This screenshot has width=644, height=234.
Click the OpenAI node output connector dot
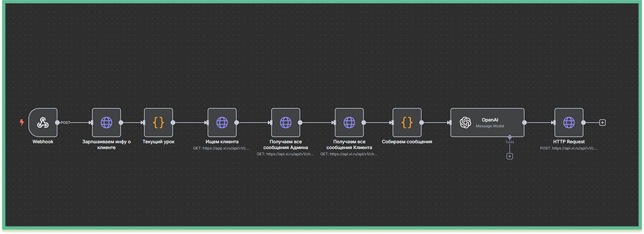[x=524, y=123]
